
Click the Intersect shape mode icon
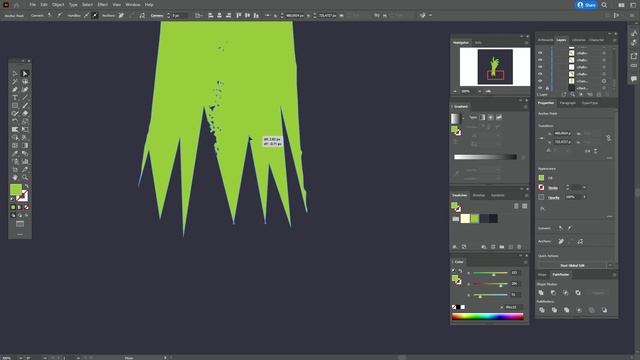(566, 293)
